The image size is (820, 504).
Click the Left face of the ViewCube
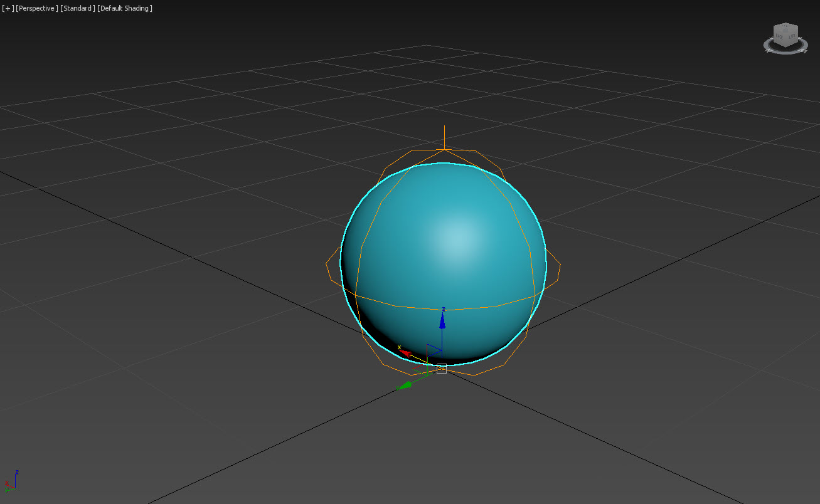(x=792, y=36)
